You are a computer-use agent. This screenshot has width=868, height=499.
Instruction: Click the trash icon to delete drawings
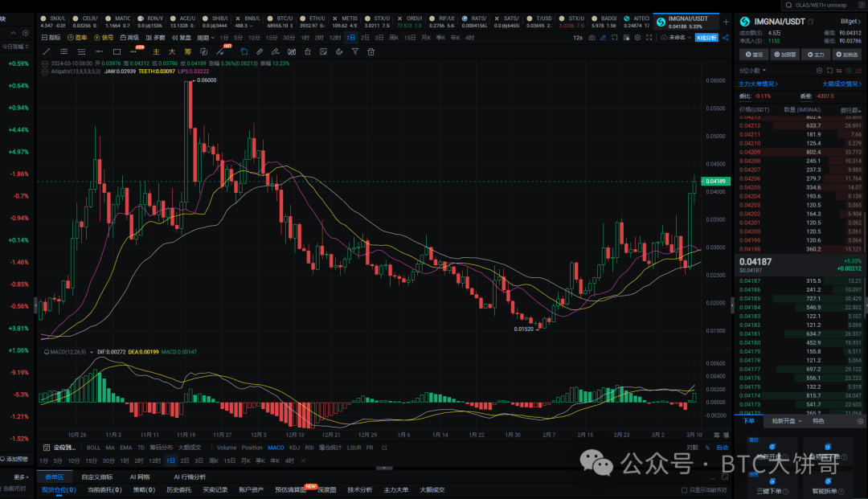click(371, 51)
